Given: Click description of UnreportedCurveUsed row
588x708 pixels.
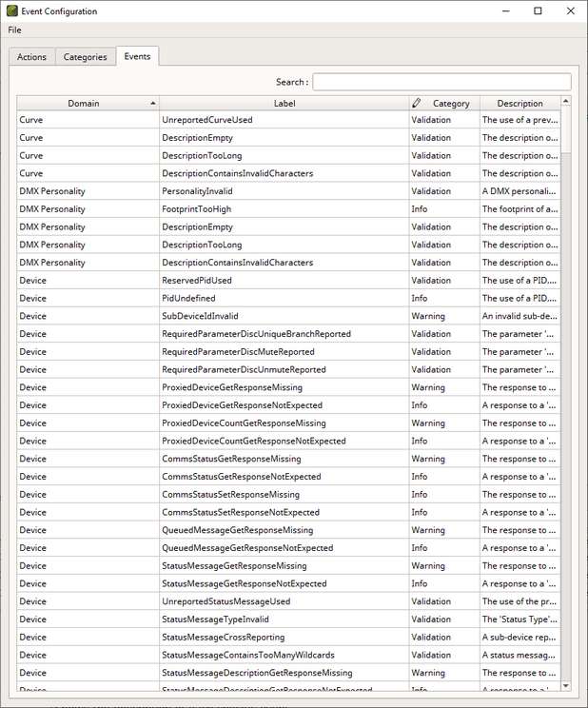Looking at the screenshot, I should pos(519,120).
